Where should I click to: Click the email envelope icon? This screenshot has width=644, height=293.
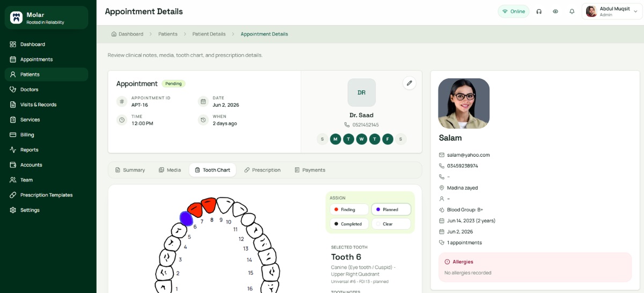click(442, 155)
